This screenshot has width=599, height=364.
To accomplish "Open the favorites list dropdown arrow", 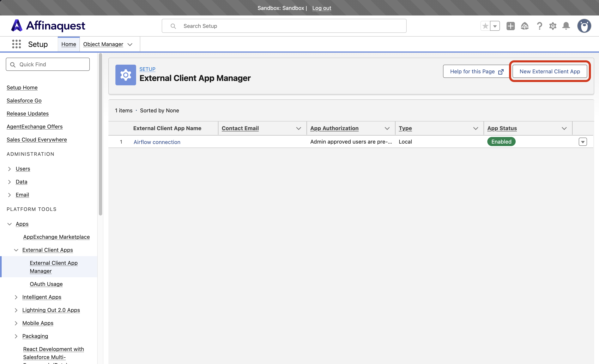I will 495,26.
